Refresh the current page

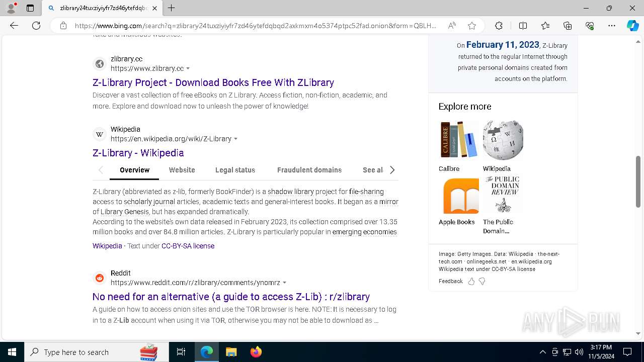point(36,26)
